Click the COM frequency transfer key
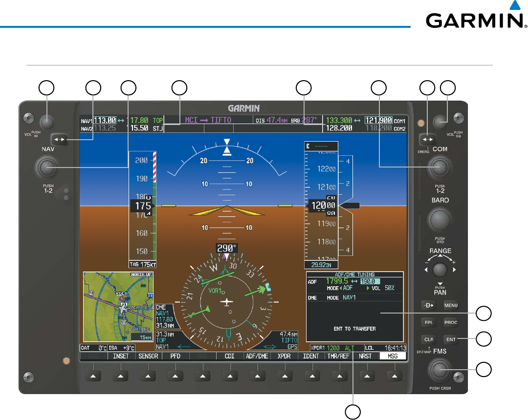Screen dimensions: 528x420 (x=427, y=139)
